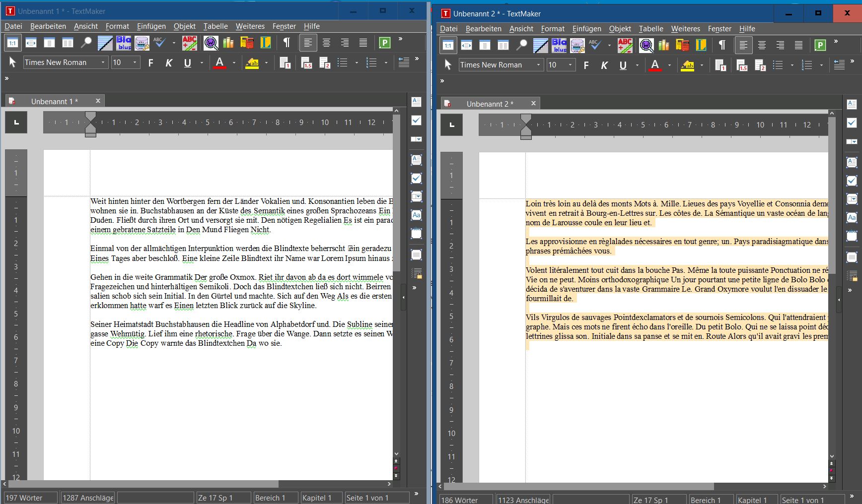The image size is (862, 504).
Task: Expand underline style arrow in Unbenannt 1
Action: coord(202,63)
